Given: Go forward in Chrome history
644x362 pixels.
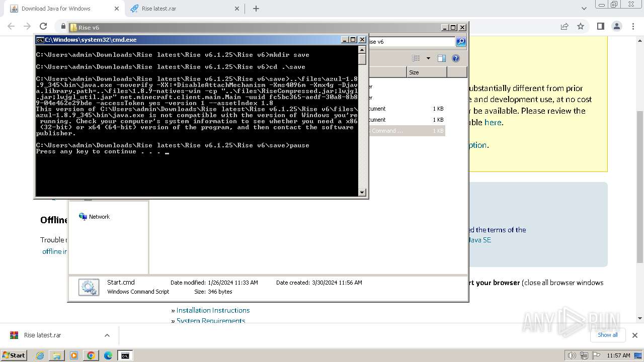Looking at the screenshot, I should click(27, 26).
